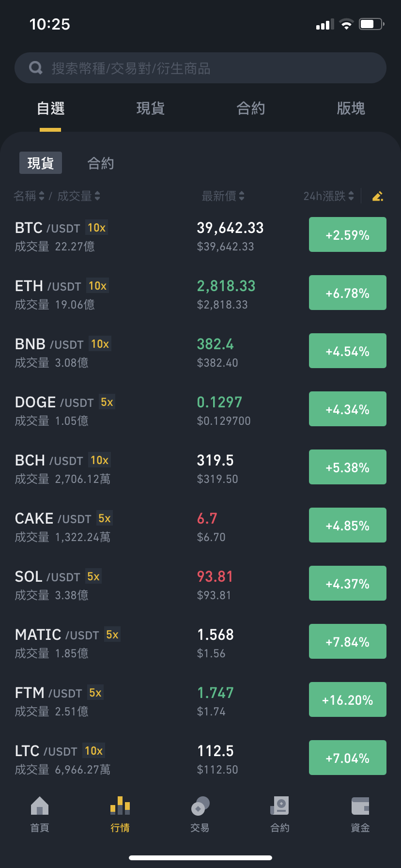Go to 首頁 home icon
The width and height of the screenshot is (401, 868).
point(40,806)
